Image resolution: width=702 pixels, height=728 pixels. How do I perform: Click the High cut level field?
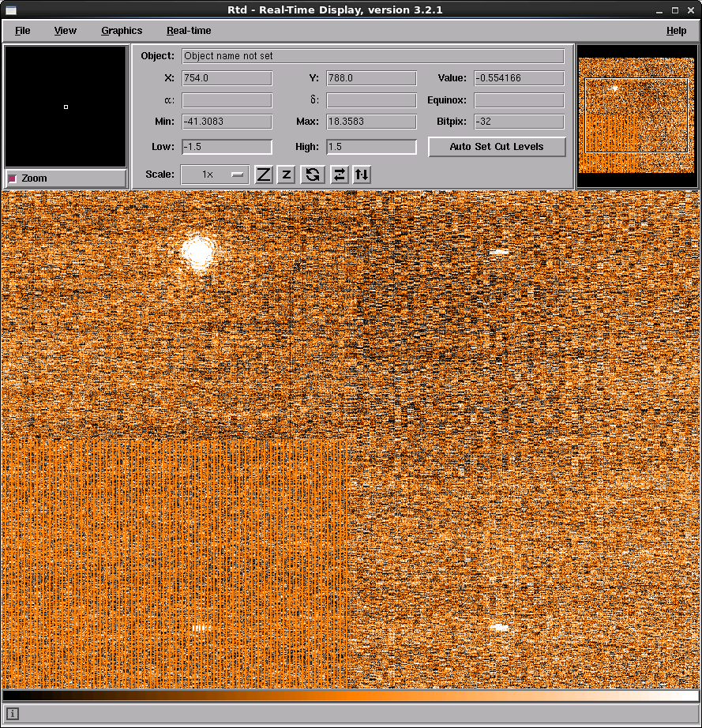(x=371, y=147)
